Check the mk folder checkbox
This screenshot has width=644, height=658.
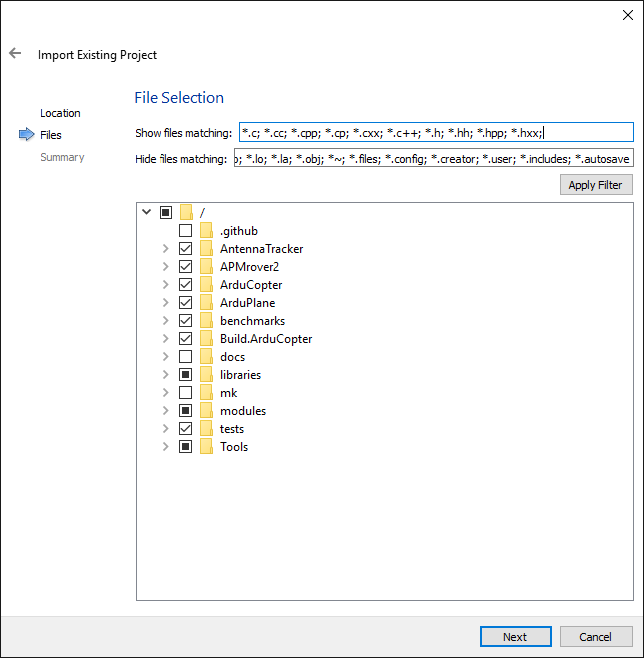(185, 393)
